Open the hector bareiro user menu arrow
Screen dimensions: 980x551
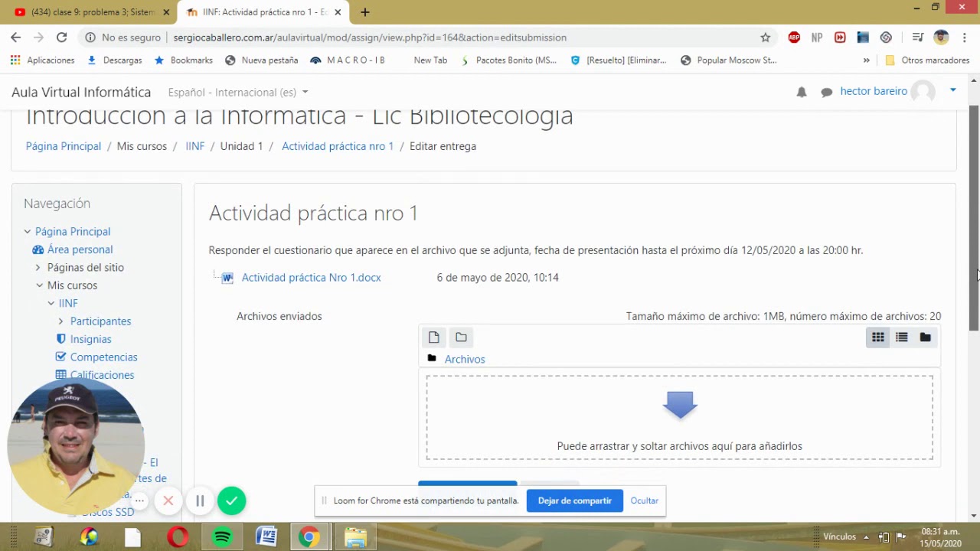tap(953, 90)
